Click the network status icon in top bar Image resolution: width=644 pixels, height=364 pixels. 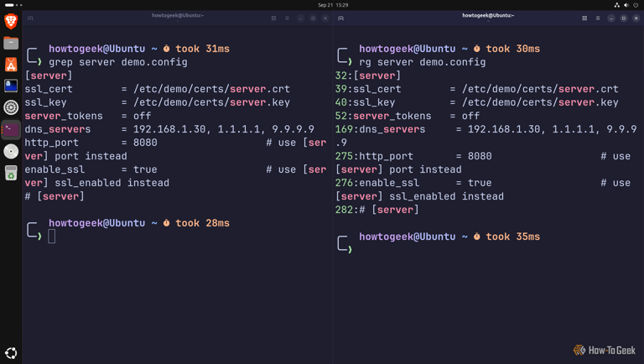(x=616, y=5)
